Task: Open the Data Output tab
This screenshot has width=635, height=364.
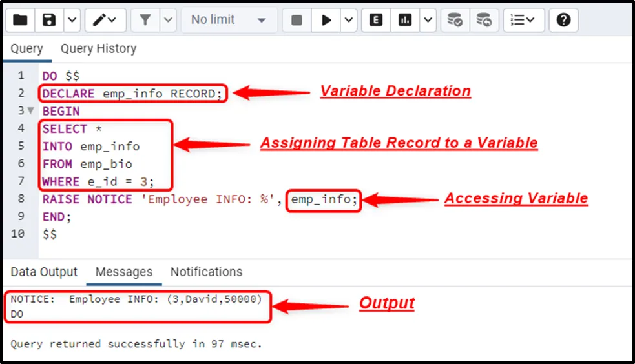Action: click(44, 272)
